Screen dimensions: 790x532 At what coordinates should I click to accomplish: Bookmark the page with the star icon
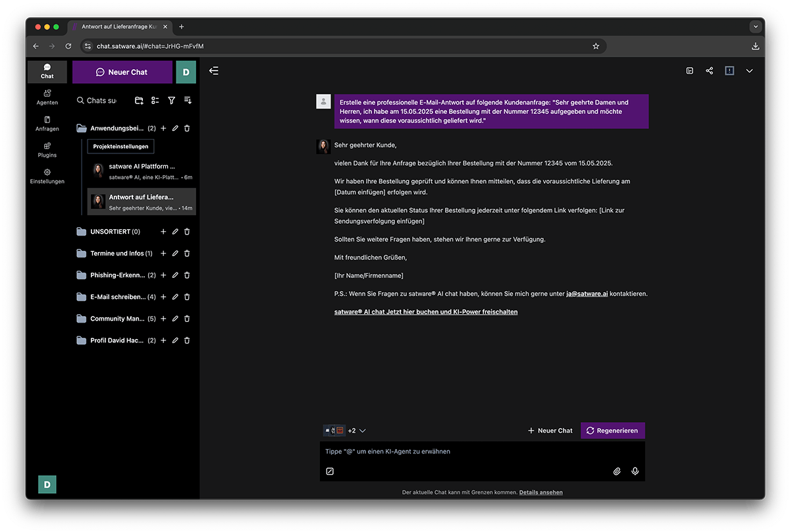click(596, 46)
